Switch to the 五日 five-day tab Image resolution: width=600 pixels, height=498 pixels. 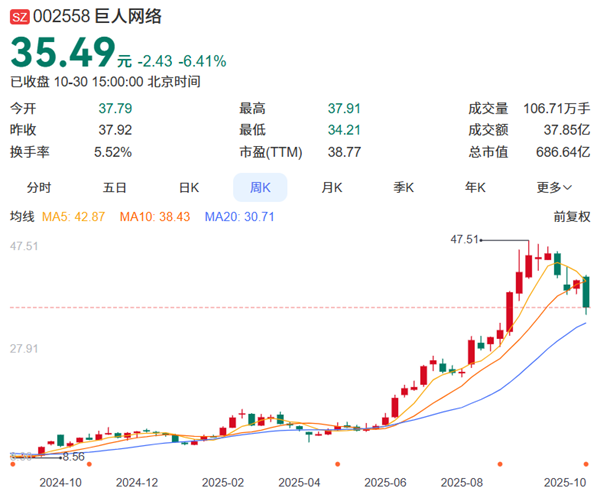coord(114,188)
